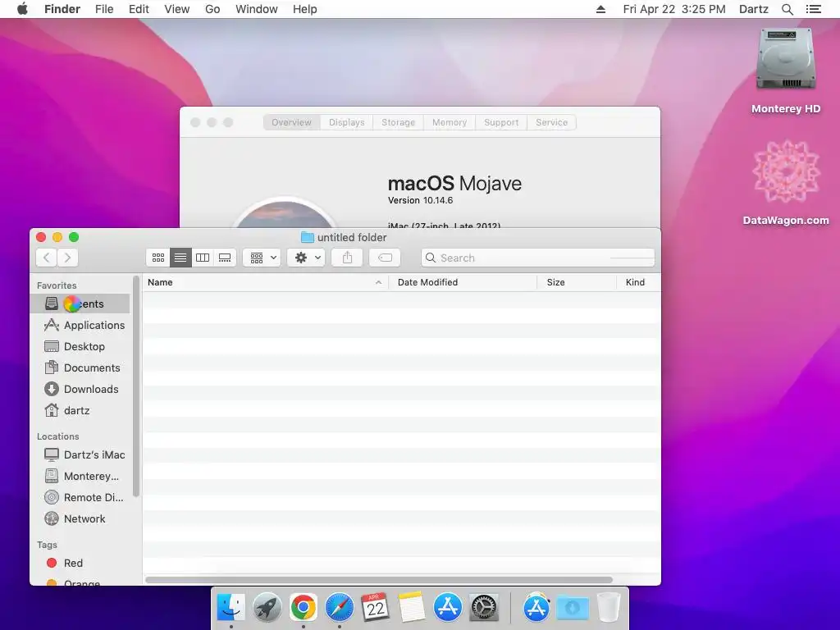This screenshot has width=840, height=630.
Task: Switch to Overview tab in About This Mac
Action: point(291,122)
